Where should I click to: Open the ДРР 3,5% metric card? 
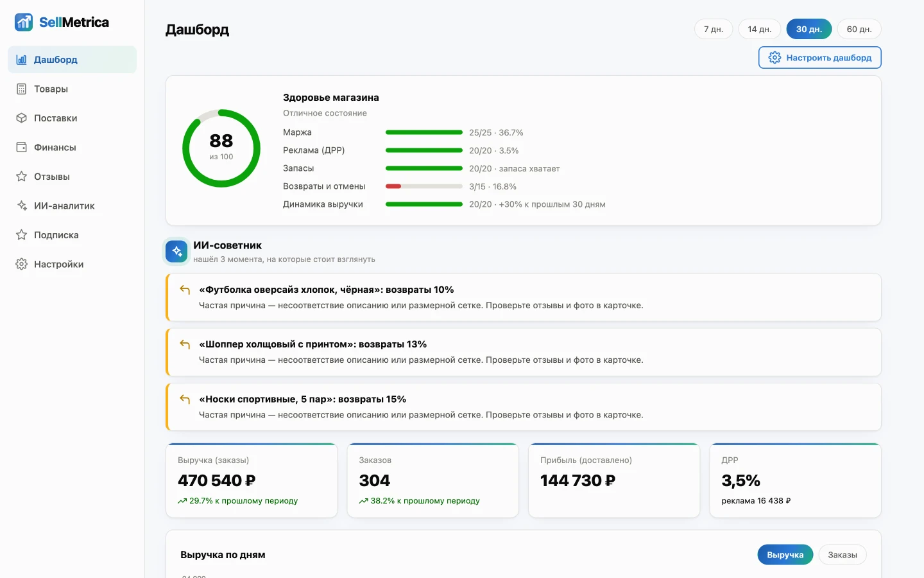796,480
